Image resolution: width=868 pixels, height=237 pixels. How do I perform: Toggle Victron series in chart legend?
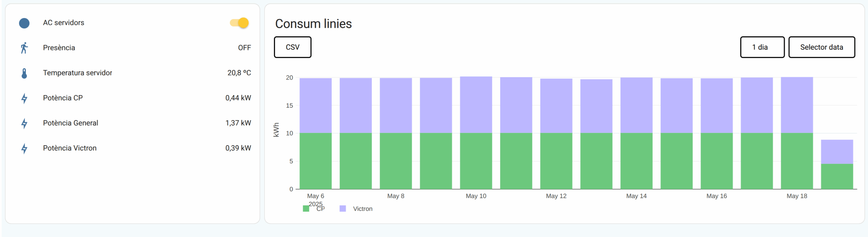coord(362,209)
